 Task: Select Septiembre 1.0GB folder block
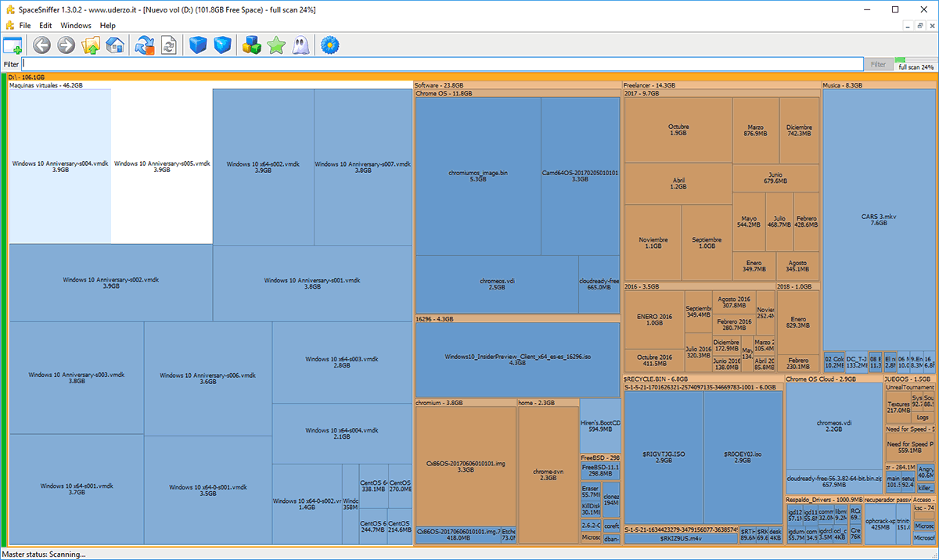pyautogui.click(x=707, y=243)
